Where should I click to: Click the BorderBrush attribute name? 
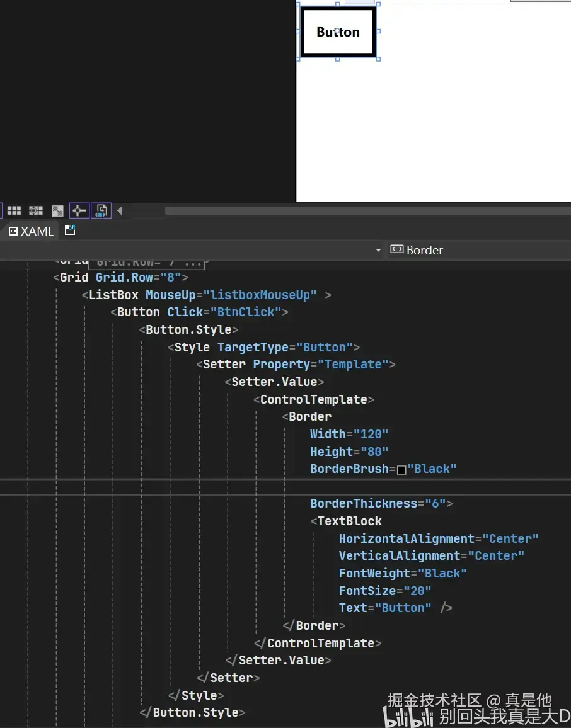tap(349, 469)
